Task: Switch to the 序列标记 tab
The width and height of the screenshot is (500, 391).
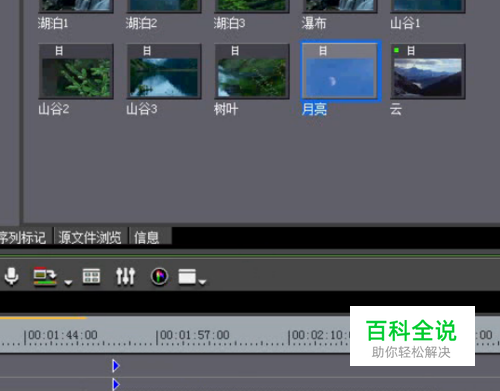Action: tap(23, 238)
